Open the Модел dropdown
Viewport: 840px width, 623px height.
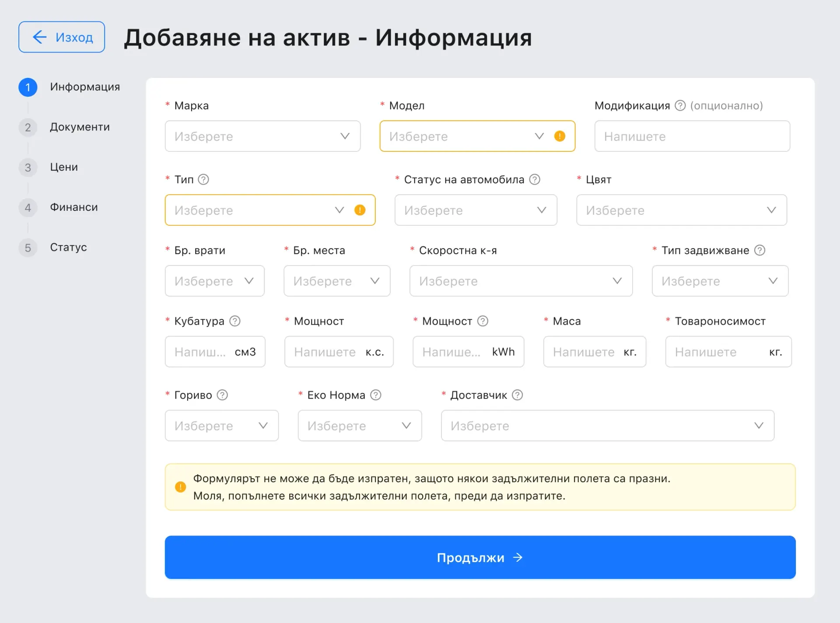click(x=477, y=136)
